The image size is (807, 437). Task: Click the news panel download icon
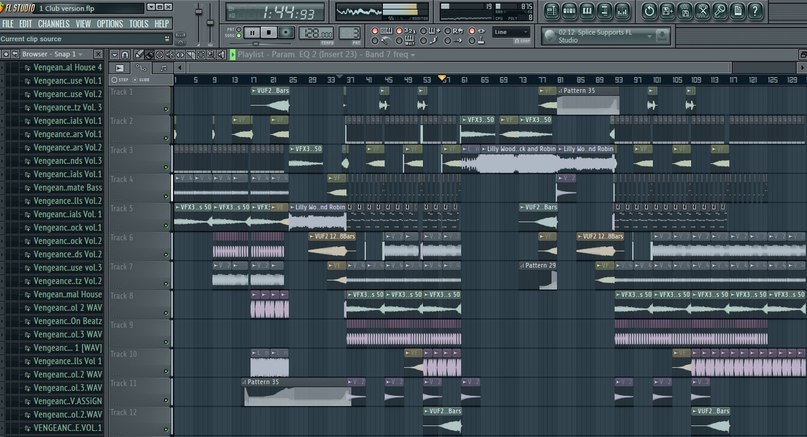tap(662, 36)
